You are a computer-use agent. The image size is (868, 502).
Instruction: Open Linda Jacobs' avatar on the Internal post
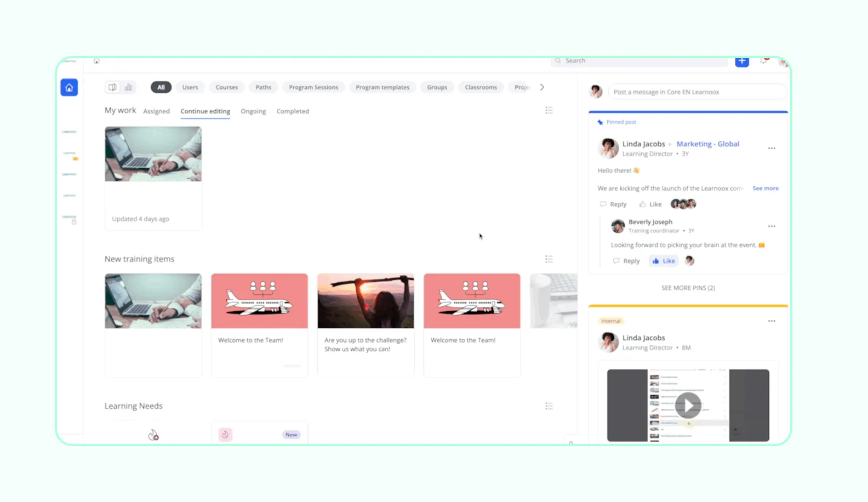[608, 342]
